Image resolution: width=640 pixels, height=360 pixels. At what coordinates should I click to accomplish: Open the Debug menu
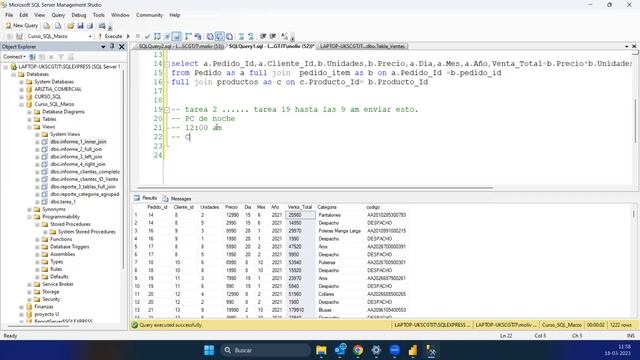[x=79, y=15]
